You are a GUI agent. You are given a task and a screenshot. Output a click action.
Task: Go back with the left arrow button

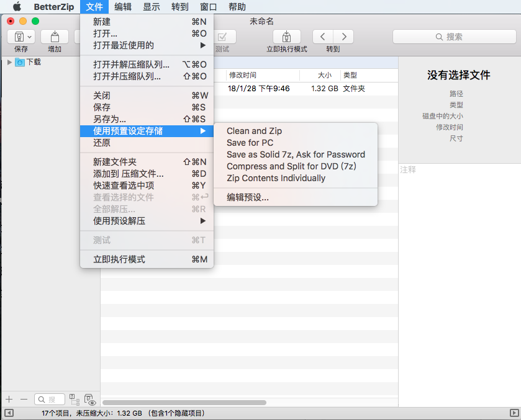coord(322,37)
